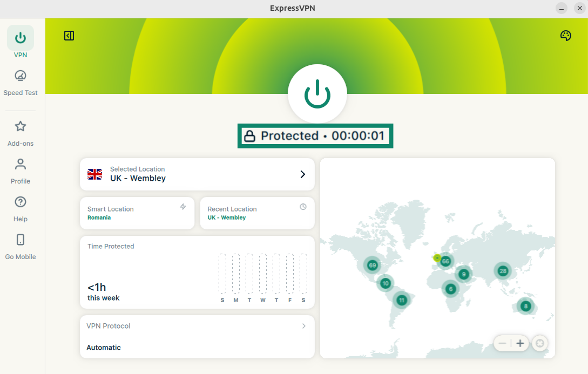The height and width of the screenshot is (374, 588).
Task: Connect to Smart Location Romania
Action: click(137, 213)
